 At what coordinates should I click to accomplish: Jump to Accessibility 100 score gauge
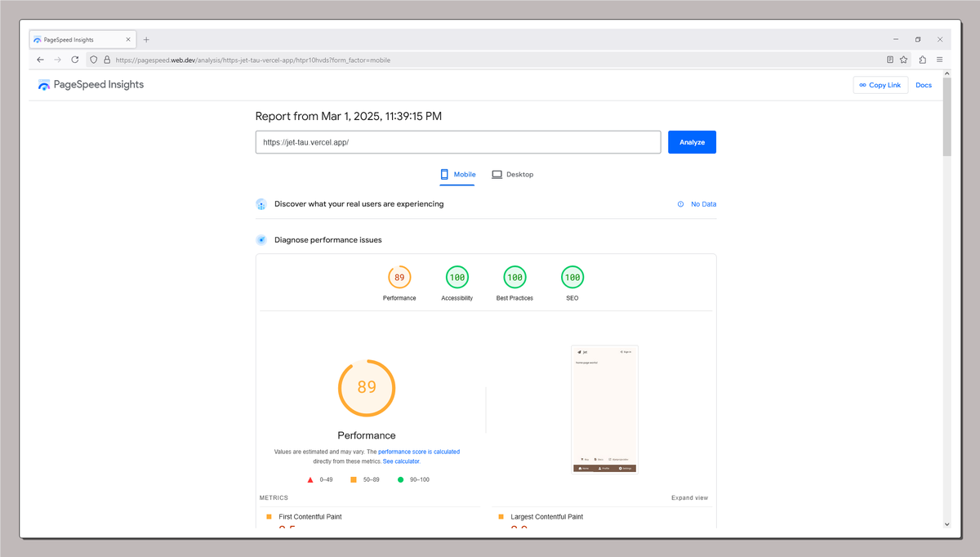point(457,278)
